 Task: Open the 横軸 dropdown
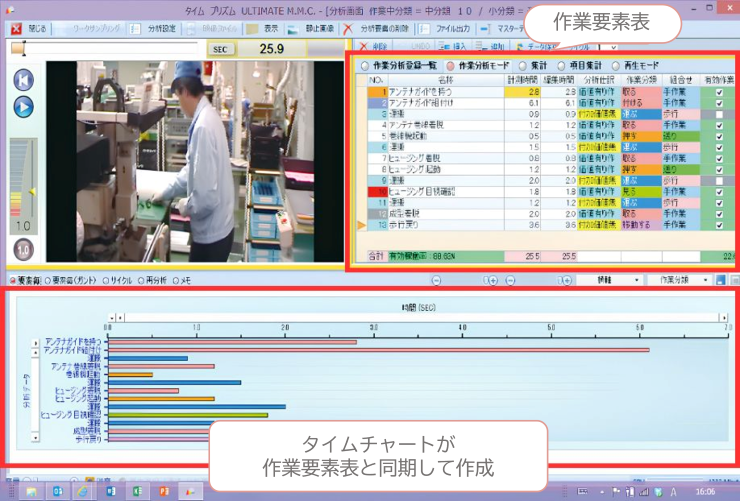coord(609,280)
